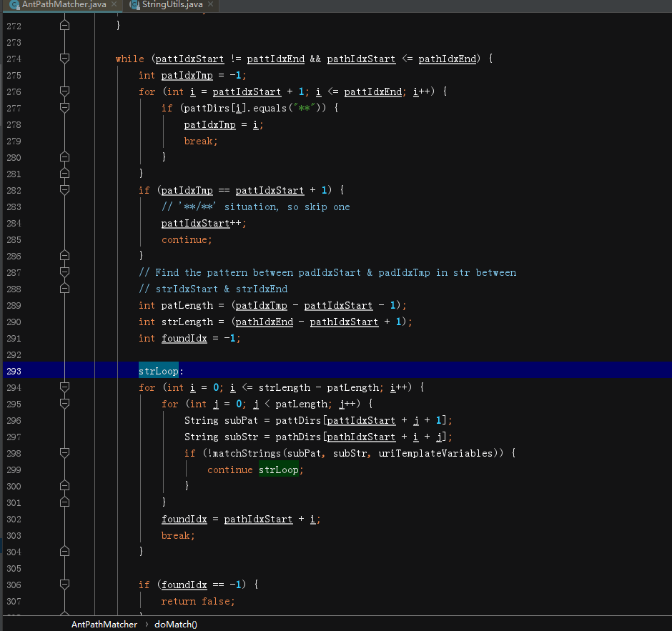The image size is (672, 631).
Task: Click the break keyword on line 303
Action: tap(177, 535)
